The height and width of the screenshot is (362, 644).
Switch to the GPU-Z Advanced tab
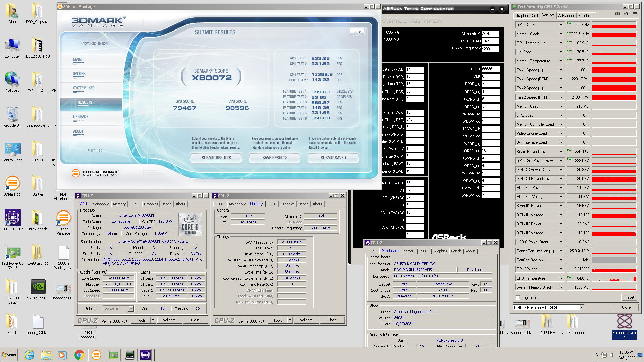(567, 16)
